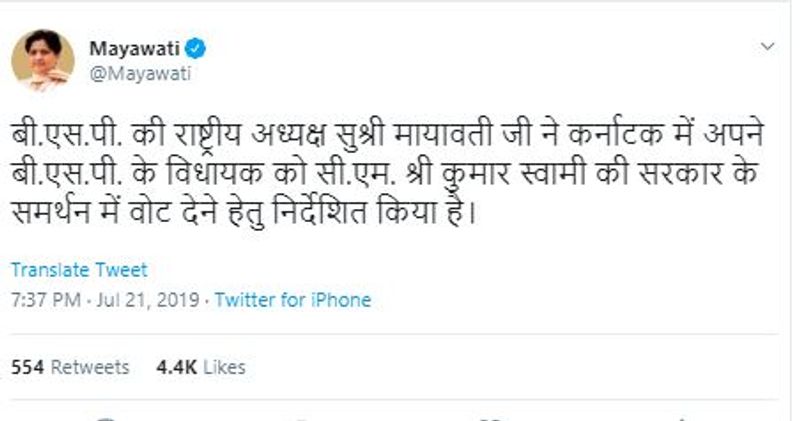Open the Twitter for iPhone source link

coord(293,299)
